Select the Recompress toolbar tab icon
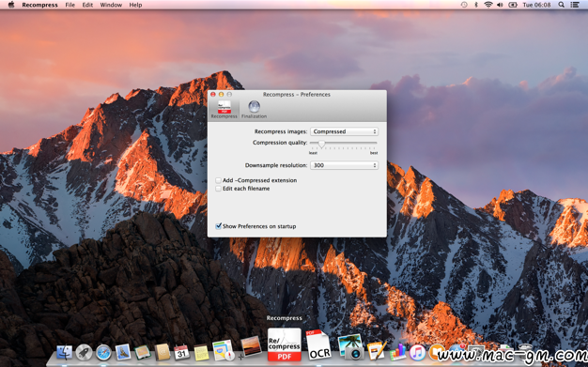This screenshot has height=367, width=588. click(224, 107)
